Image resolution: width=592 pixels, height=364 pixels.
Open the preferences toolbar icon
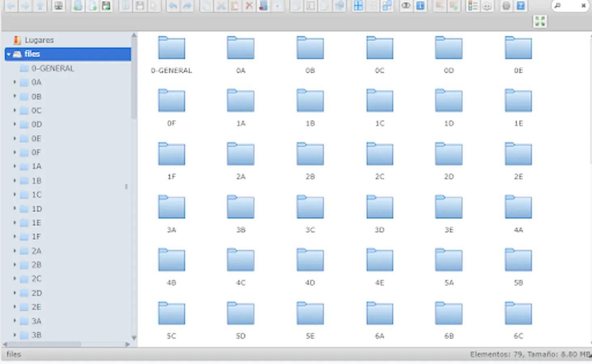(506, 6)
